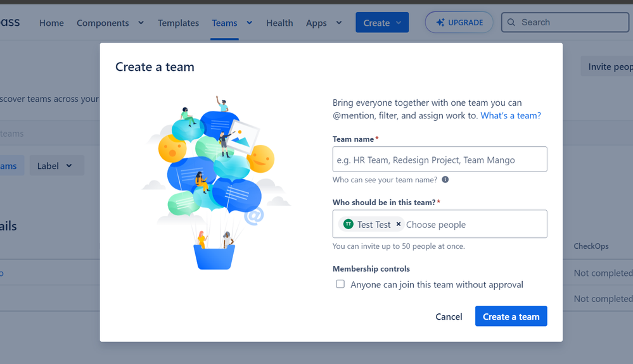
Task: Click the top Search box
Action: click(x=565, y=22)
